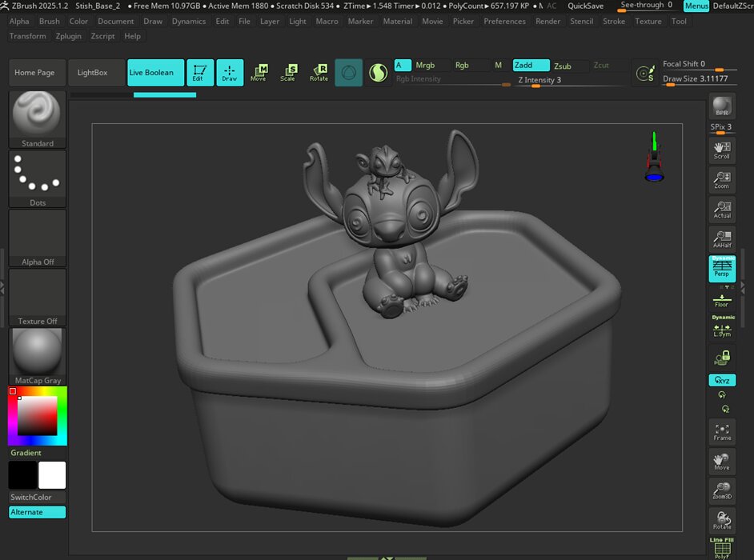Toggle Dynamic Persp perspective view

722,268
